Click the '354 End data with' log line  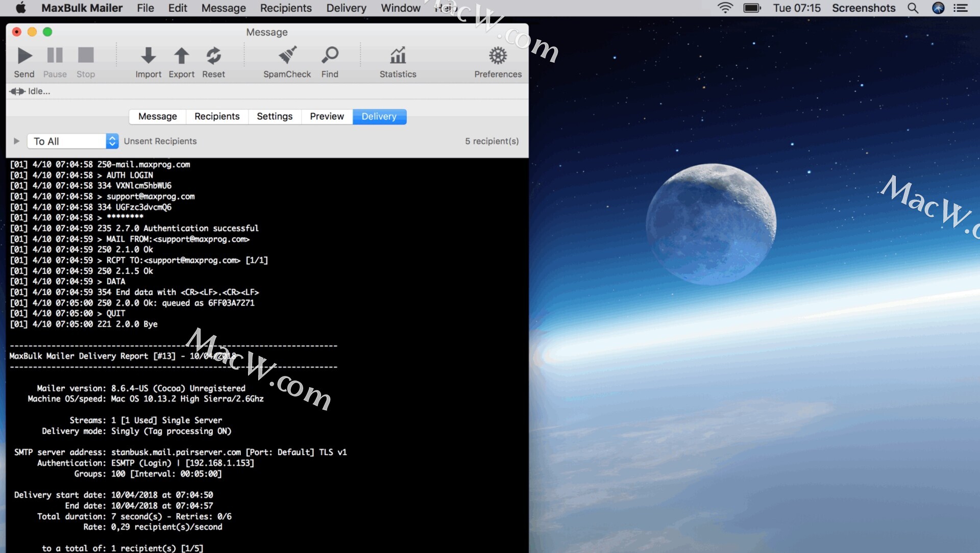point(134,292)
